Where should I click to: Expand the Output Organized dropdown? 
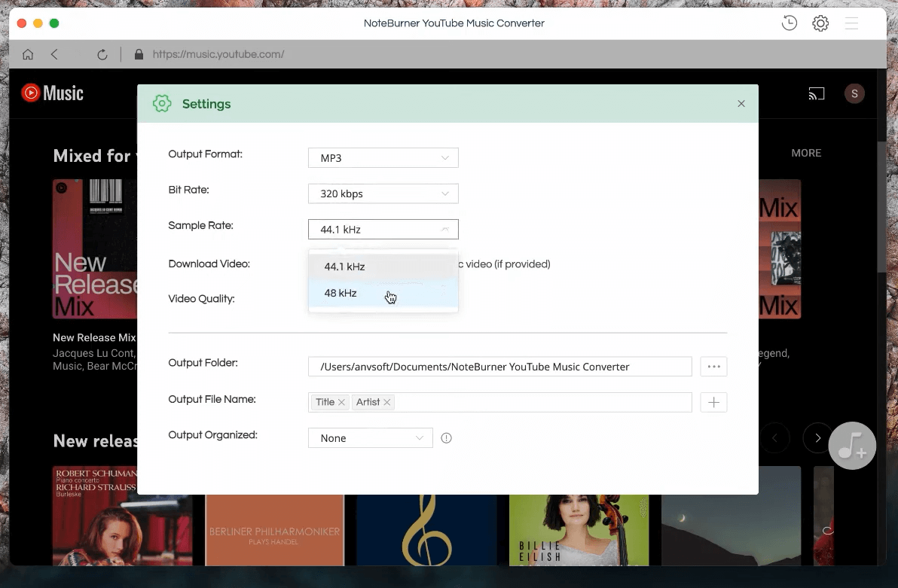coord(370,437)
